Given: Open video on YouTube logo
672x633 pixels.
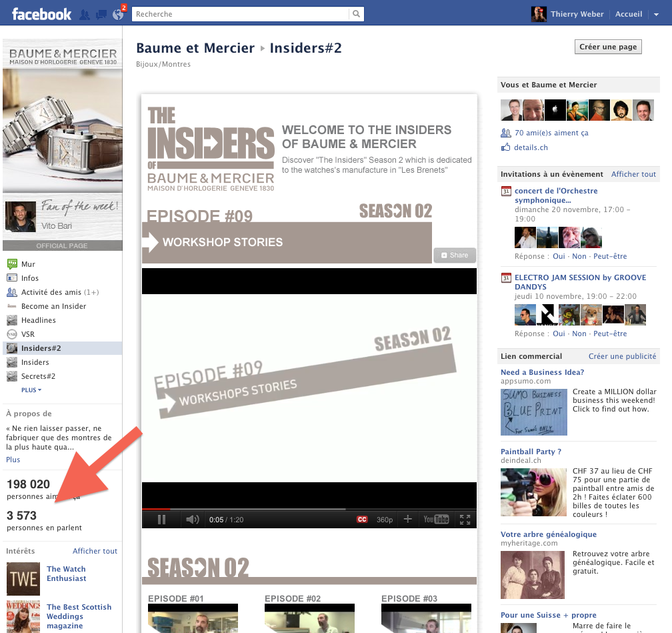Looking at the screenshot, I should (x=436, y=520).
